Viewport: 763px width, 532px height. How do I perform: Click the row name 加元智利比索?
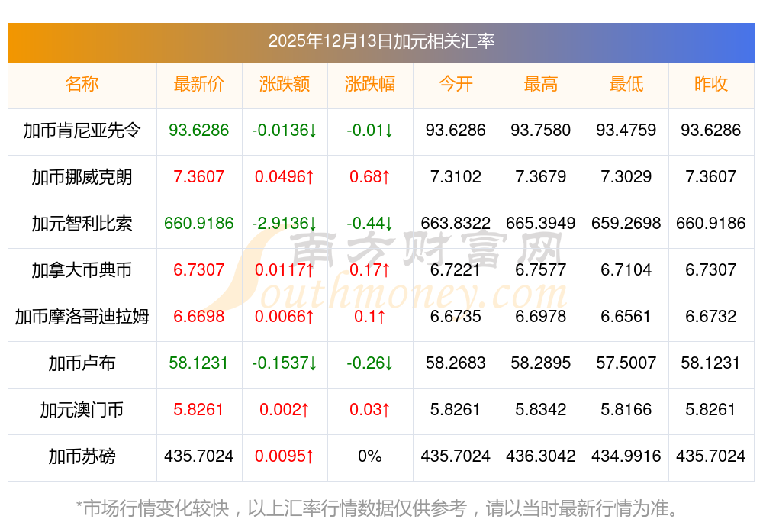coord(82,224)
